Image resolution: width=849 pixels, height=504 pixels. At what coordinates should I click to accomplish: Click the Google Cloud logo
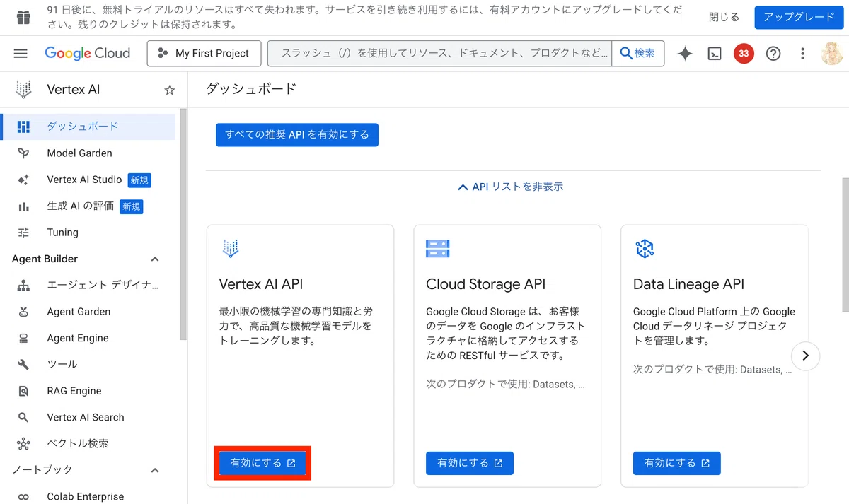click(88, 53)
